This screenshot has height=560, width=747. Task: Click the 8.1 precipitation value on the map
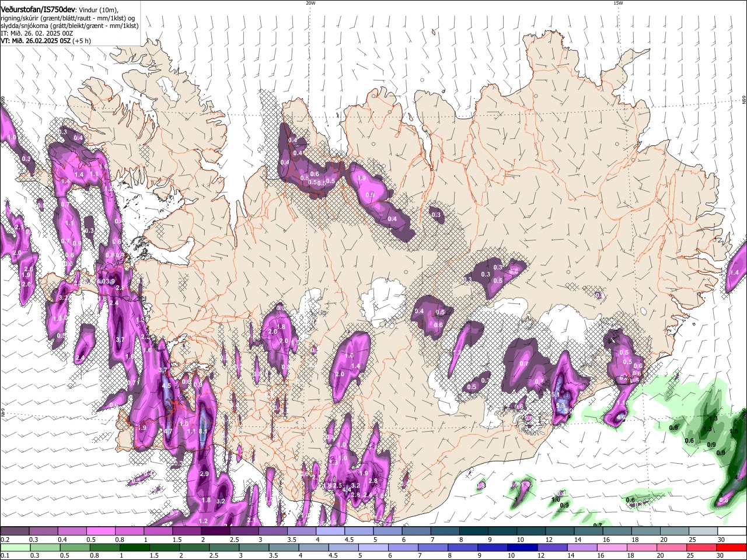(204, 431)
